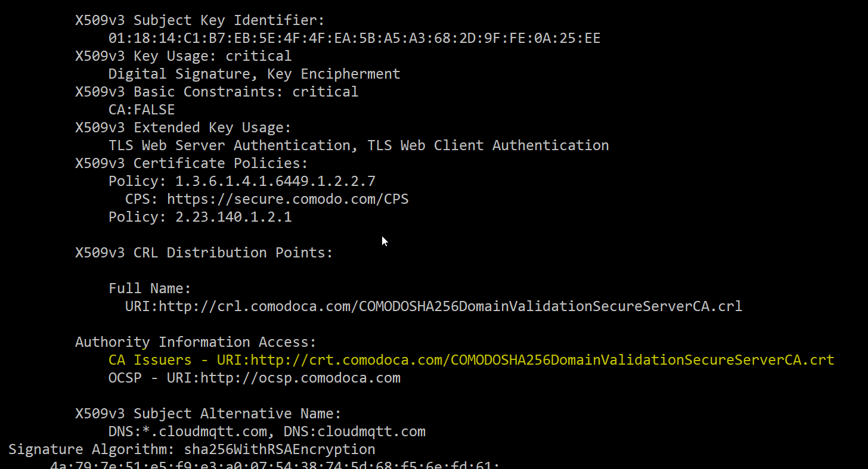The width and height of the screenshot is (868, 469).
Task: Click the Signature Algorithm sha256WithRSAEncryption line
Action: pyautogui.click(x=191, y=450)
